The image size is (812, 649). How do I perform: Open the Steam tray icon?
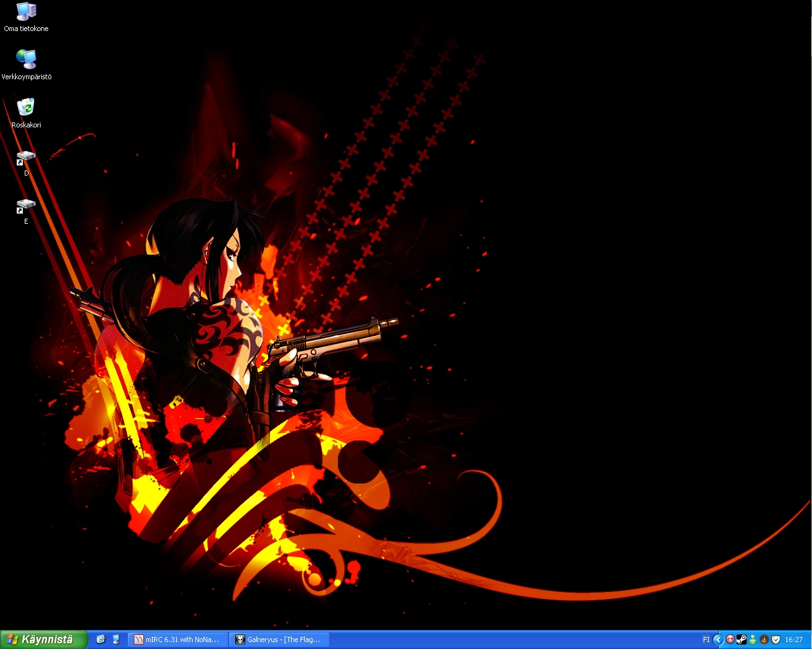click(741, 639)
